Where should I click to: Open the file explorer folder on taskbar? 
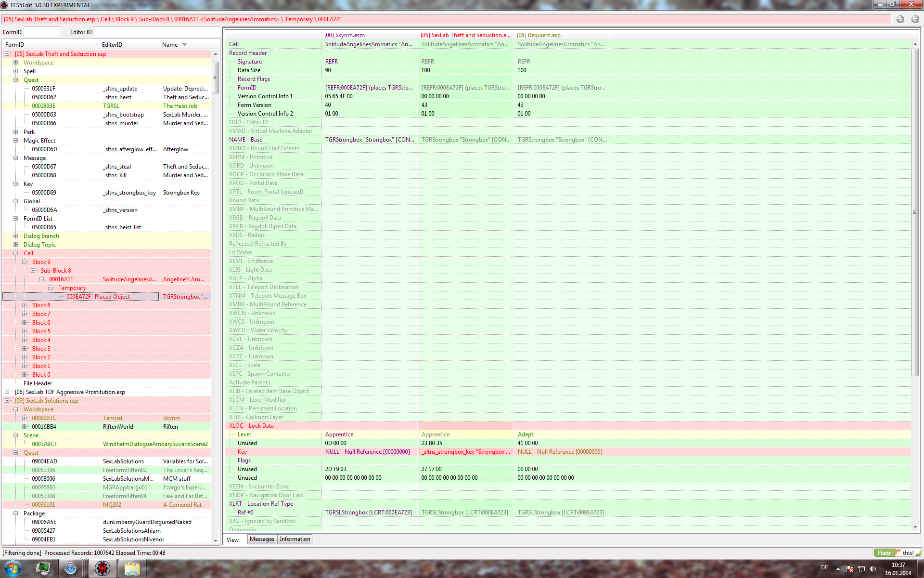tap(132, 568)
